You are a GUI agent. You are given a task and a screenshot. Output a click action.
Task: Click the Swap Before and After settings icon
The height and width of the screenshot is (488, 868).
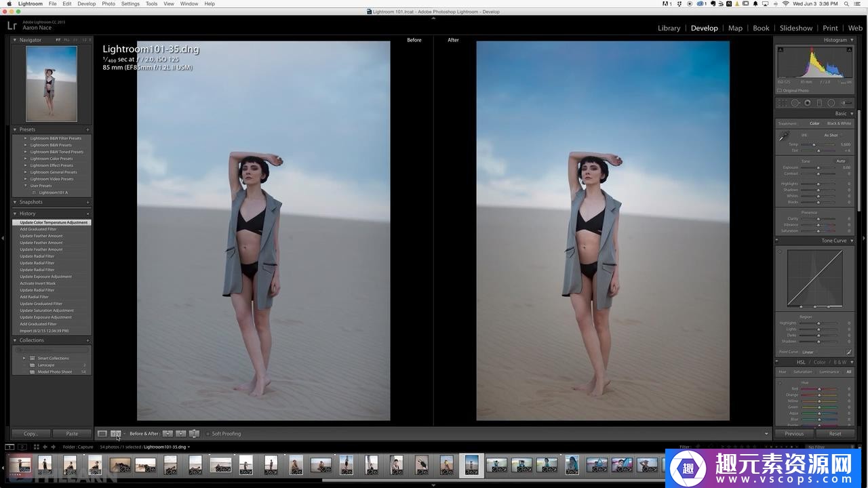pos(194,434)
